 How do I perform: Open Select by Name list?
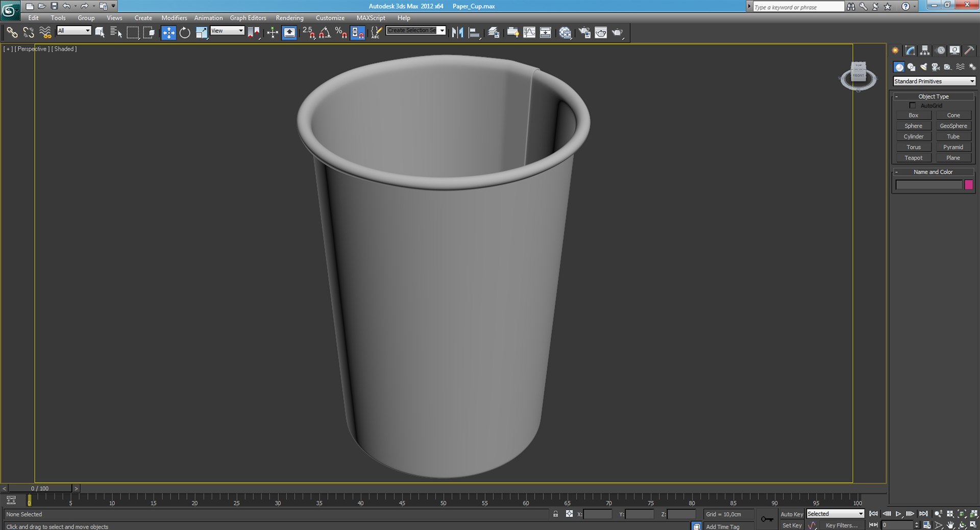click(x=116, y=33)
